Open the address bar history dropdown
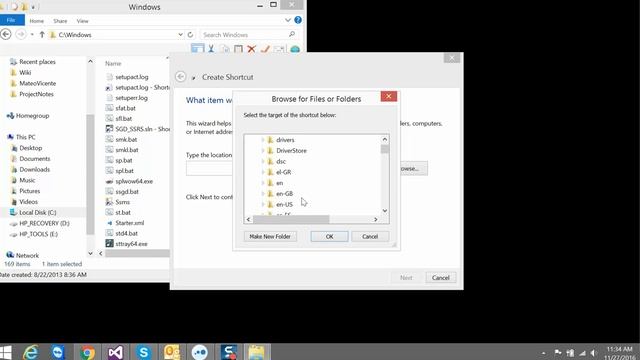Image resolution: width=640 pixels, height=360 pixels. pyautogui.click(x=180, y=35)
